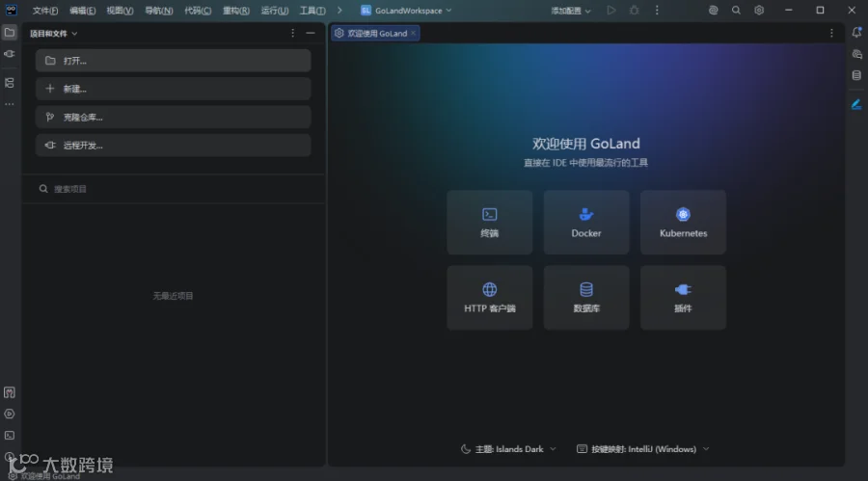Open the Terminal tool window icon in sidebar
This screenshot has width=868, height=481.
[10, 436]
